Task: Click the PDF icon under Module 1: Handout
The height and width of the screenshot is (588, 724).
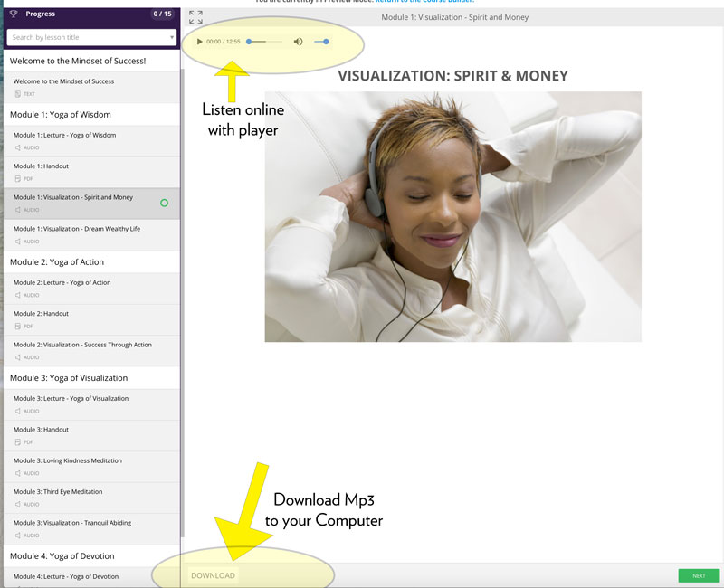Action: 18,178
